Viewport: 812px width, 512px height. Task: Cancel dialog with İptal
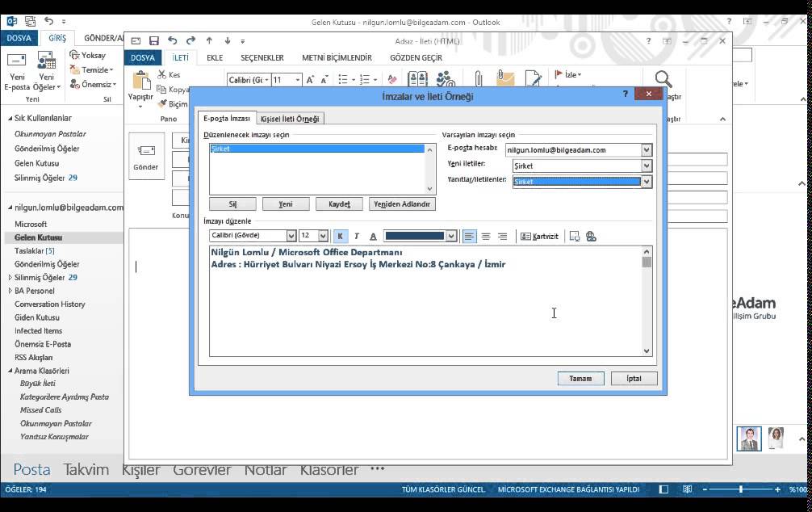click(634, 379)
